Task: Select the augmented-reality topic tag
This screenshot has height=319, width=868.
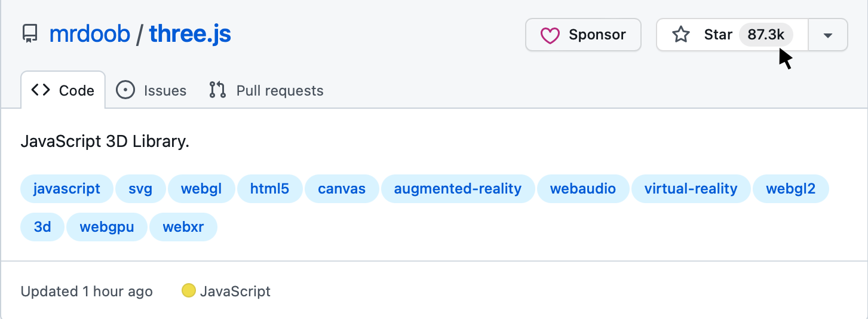Action: [458, 189]
